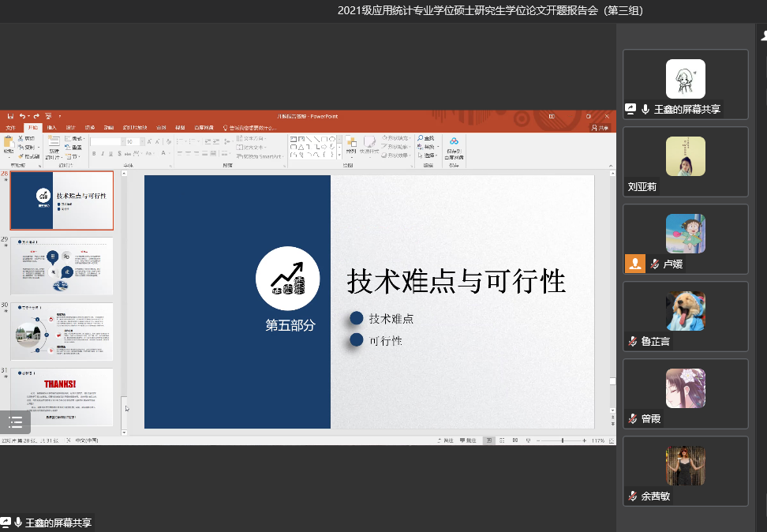Switch to slide sorter view in status bar
The height and width of the screenshot is (532, 767).
[x=503, y=440]
